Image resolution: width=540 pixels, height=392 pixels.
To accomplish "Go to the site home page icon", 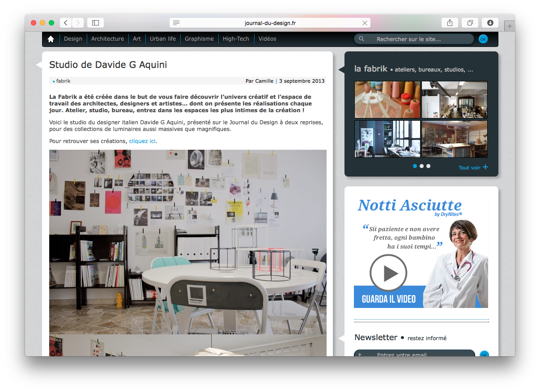I will click(x=51, y=39).
